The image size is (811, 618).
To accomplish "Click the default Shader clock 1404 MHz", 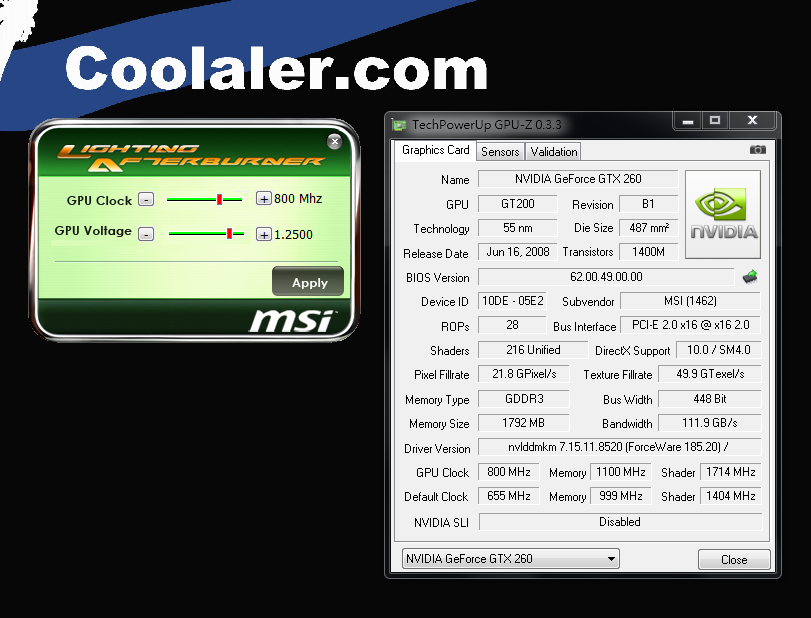I will click(x=730, y=496).
